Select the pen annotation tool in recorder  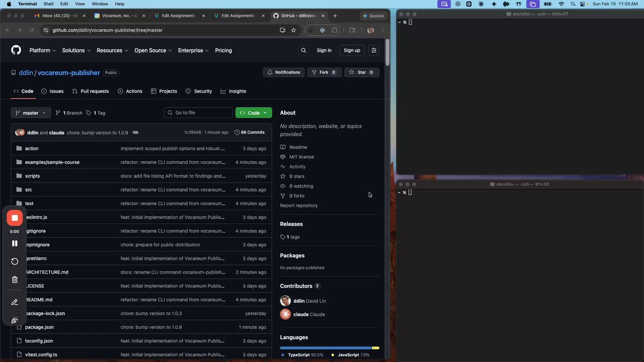click(15, 302)
